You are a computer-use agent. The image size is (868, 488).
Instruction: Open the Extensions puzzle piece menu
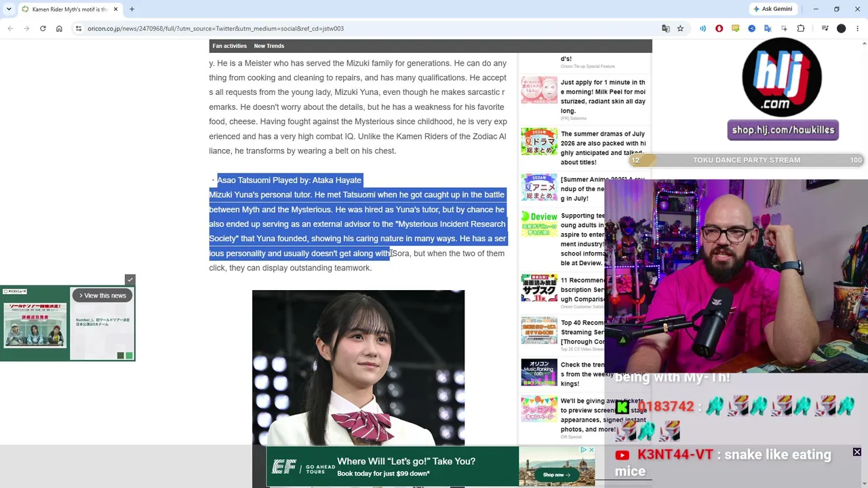click(801, 28)
